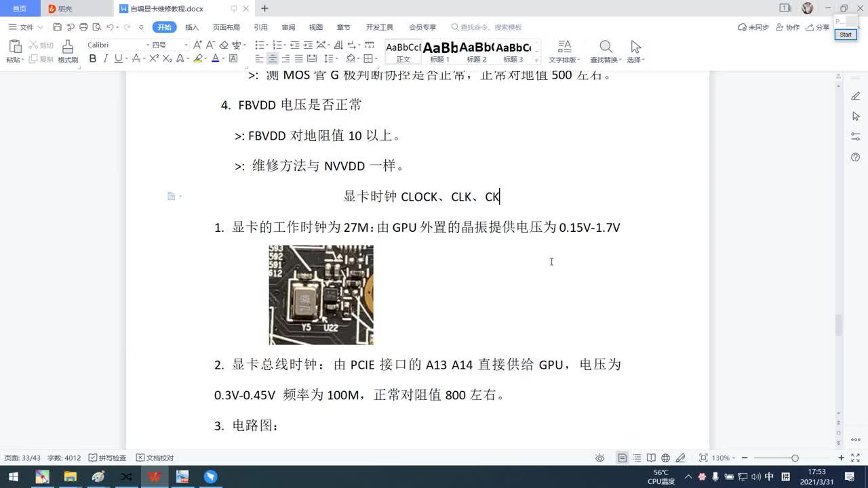Image resolution: width=868 pixels, height=488 pixels.
Task: Pick the text highlight color swatch
Action: click(x=197, y=59)
